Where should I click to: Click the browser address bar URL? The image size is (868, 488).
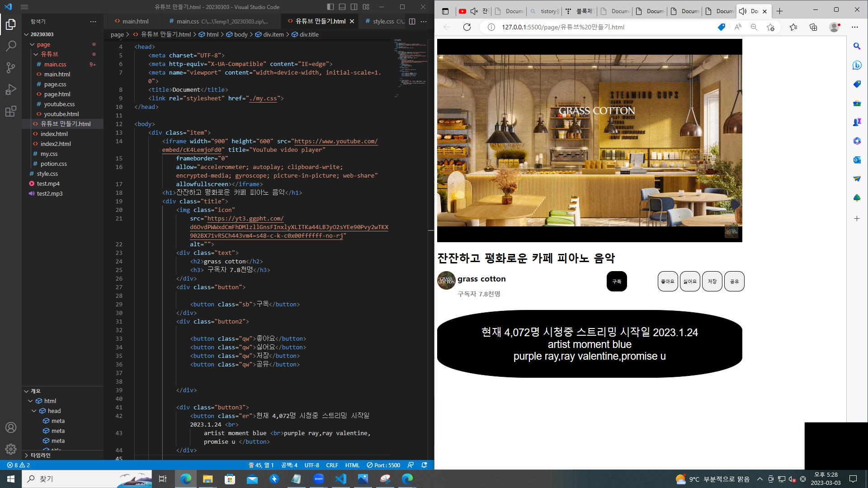tap(563, 27)
